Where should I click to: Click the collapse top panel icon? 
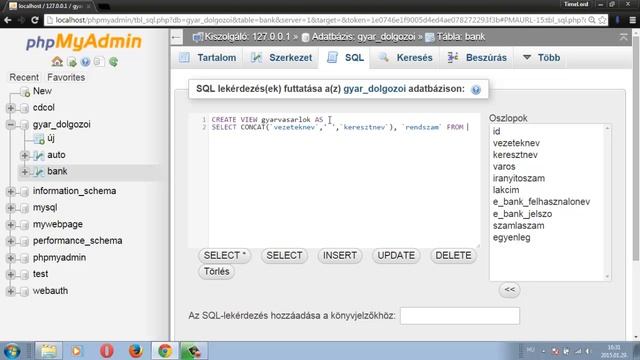tap(623, 37)
